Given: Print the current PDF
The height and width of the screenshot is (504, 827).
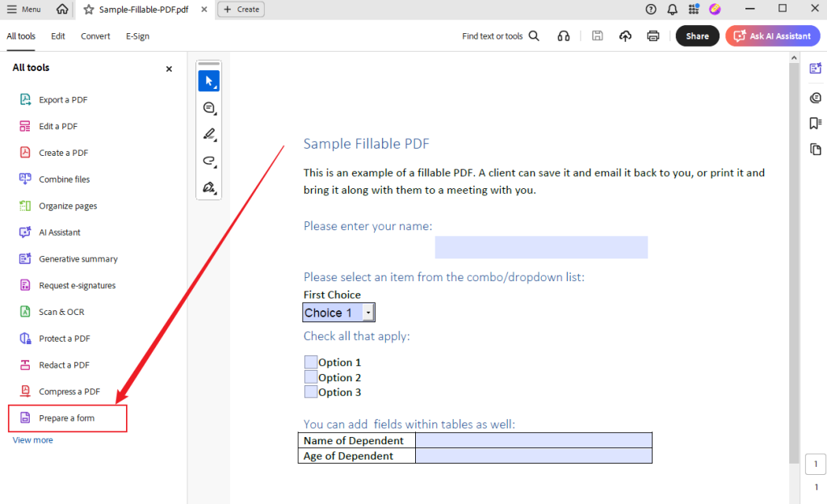Looking at the screenshot, I should click(x=653, y=36).
